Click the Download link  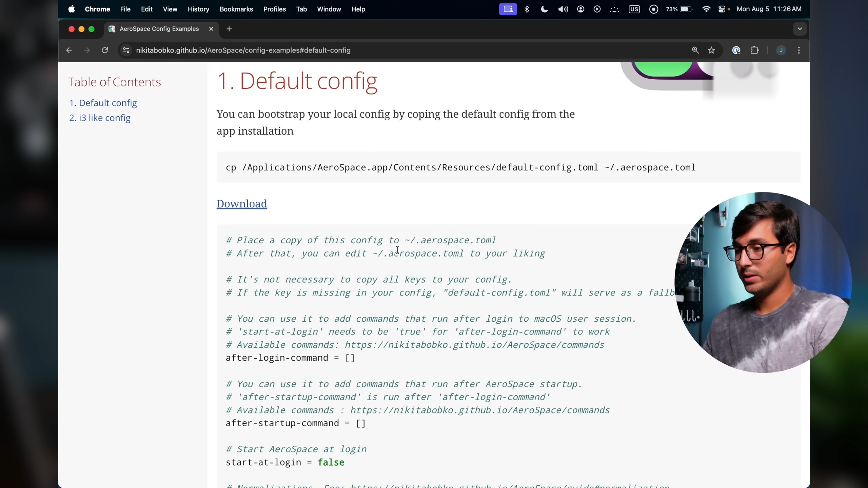242,204
